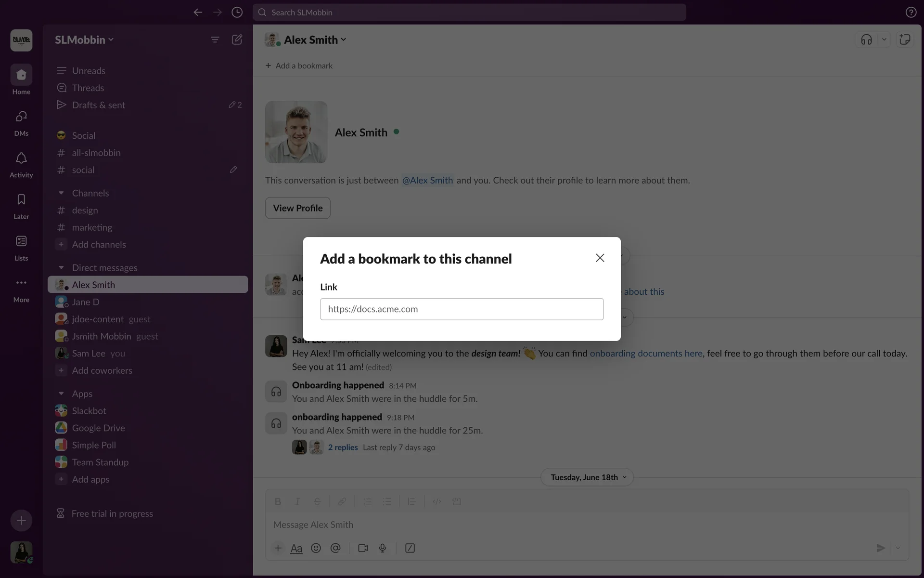Screen dimensions: 924x578
Task: Open the 2 replies thread link
Action: (343, 447)
